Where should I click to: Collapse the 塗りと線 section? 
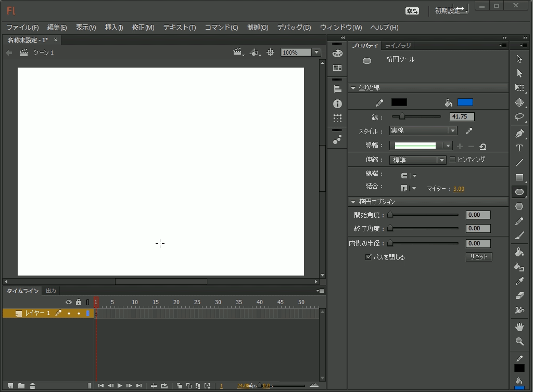coord(353,88)
